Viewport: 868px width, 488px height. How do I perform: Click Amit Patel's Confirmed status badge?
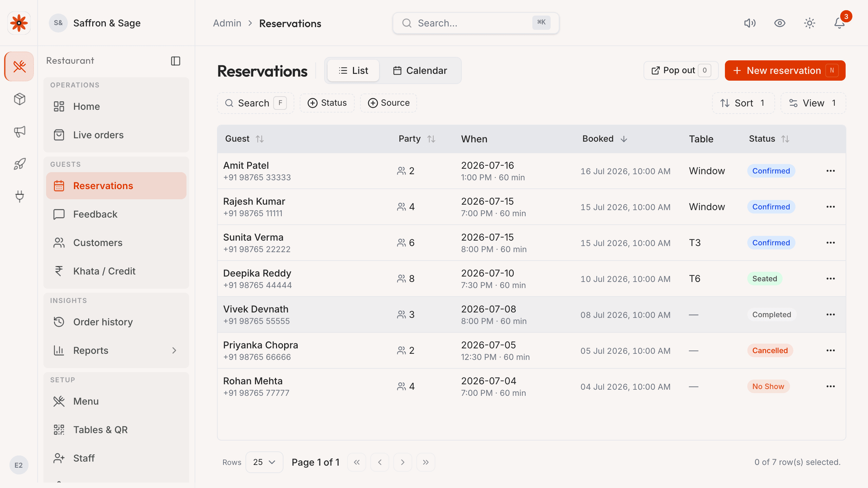771,171
